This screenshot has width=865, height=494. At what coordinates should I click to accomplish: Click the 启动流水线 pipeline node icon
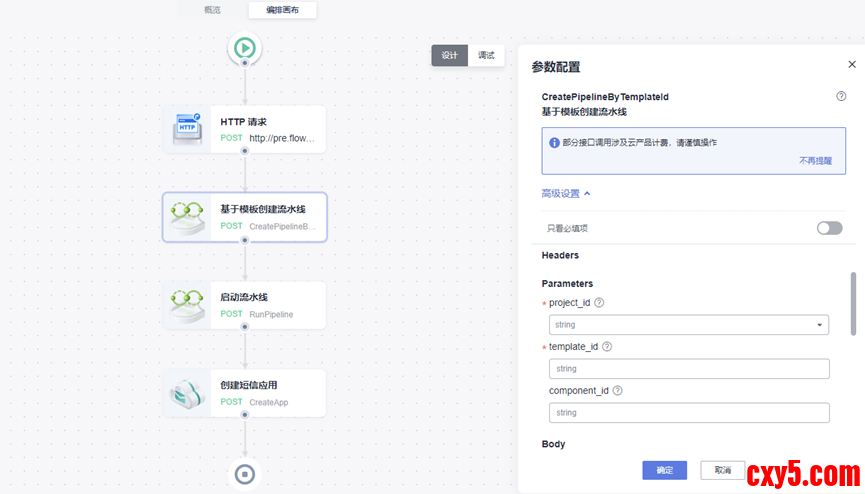[188, 305]
